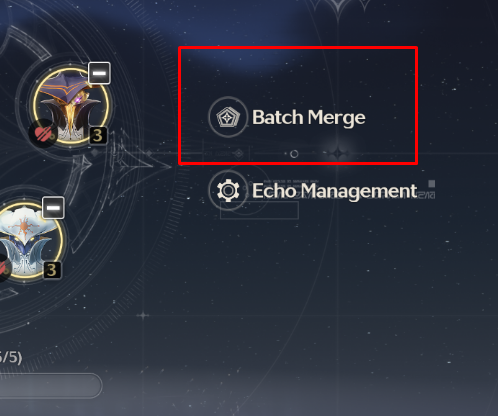Image resolution: width=498 pixels, height=416 pixels.
Task: Click red sonata badge on white echo
Action: coord(3,268)
